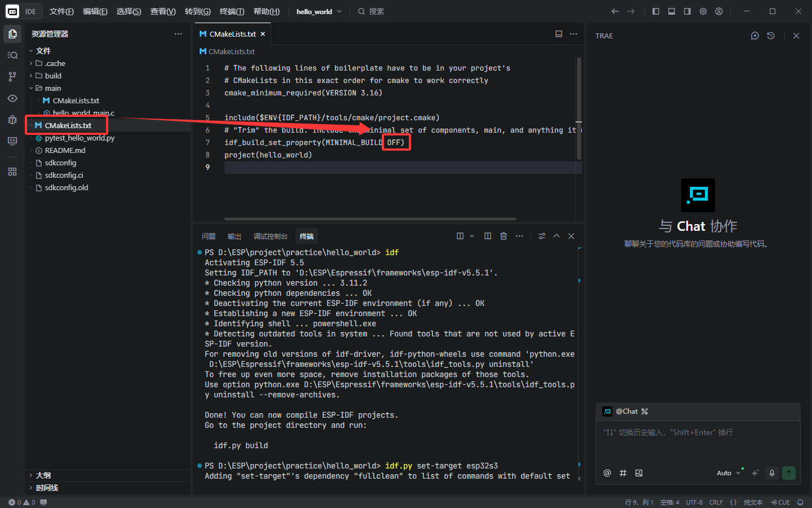Screen dimensions: 812x508
Task: Click the @ mention icon in chat input
Action: click(607, 473)
